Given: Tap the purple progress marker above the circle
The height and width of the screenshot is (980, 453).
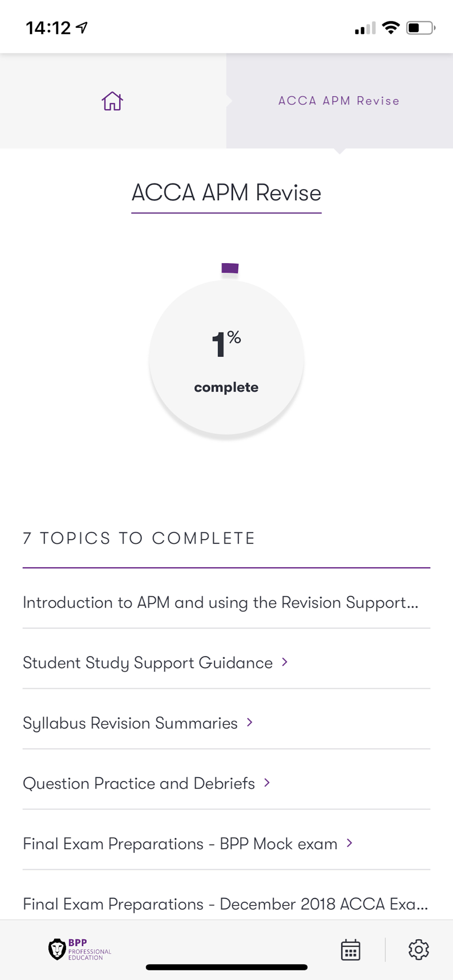Looking at the screenshot, I should point(230,268).
